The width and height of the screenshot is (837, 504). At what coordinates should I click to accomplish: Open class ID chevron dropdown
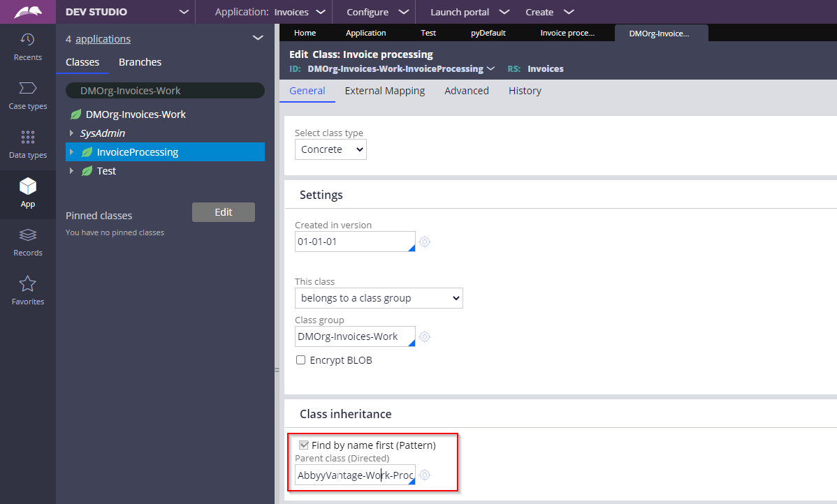point(491,69)
